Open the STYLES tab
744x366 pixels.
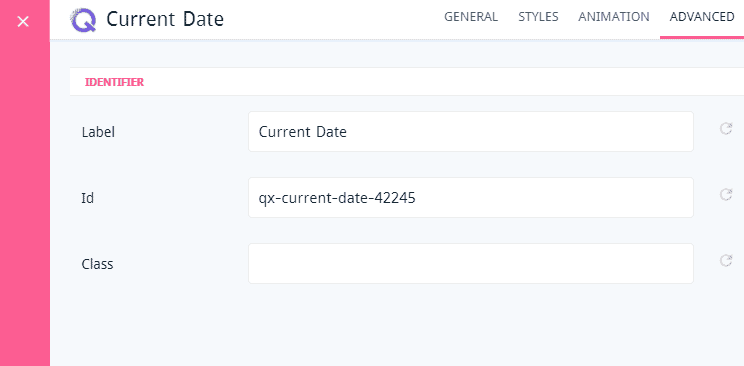(x=538, y=17)
